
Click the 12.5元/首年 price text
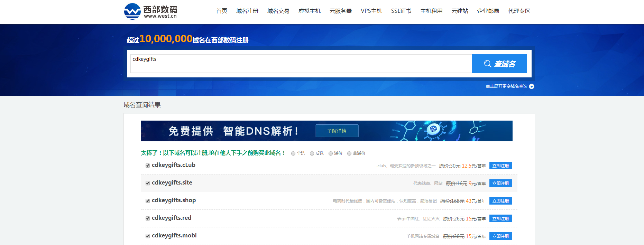tap(474, 166)
